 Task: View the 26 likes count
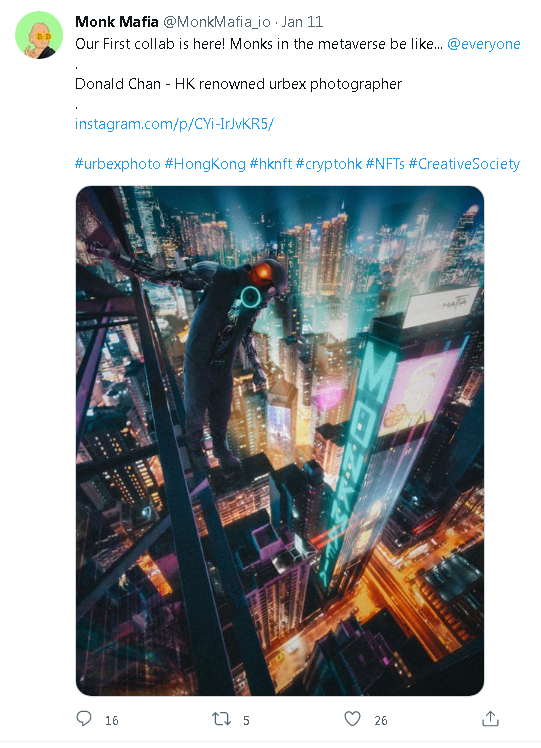(x=381, y=720)
